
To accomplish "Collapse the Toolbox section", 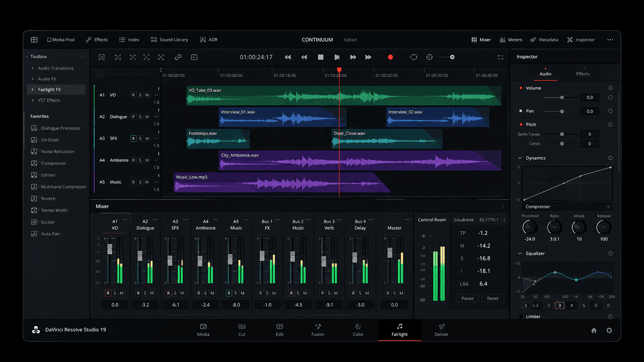I will (27, 57).
